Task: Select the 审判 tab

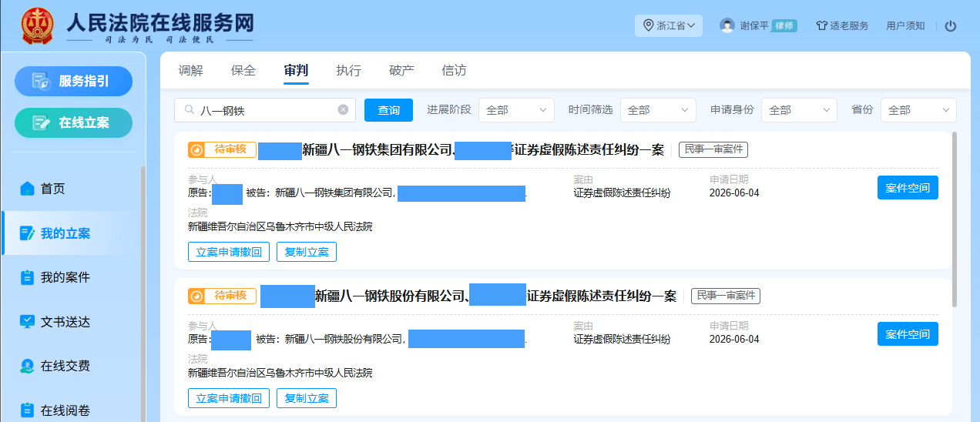Action: [x=296, y=70]
